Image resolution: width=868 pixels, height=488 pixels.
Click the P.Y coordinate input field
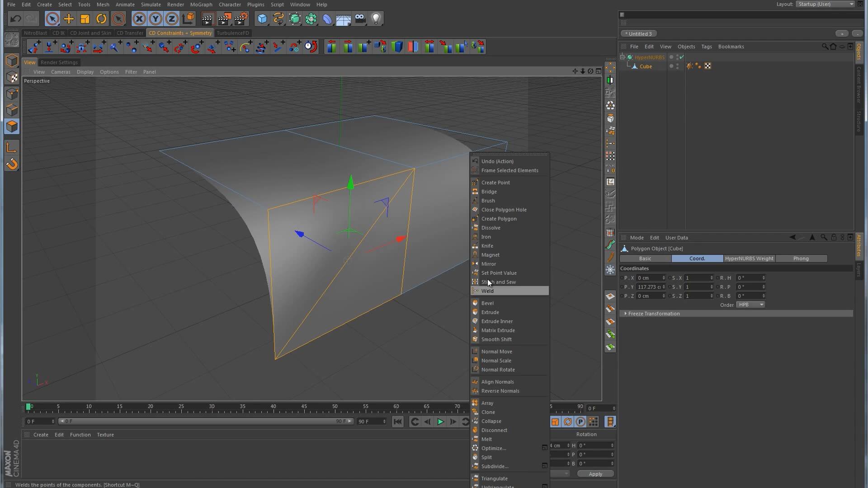coord(649,287)
